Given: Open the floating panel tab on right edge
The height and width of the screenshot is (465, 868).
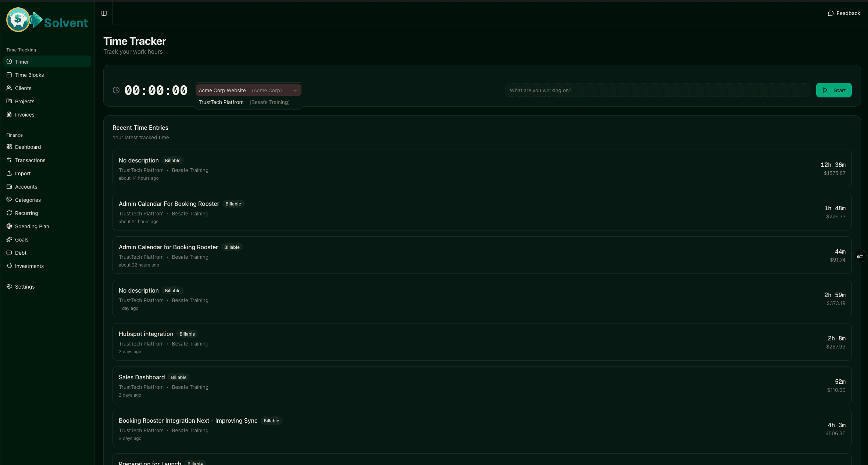Looking at the screenshot, I should tap(860, 256).
